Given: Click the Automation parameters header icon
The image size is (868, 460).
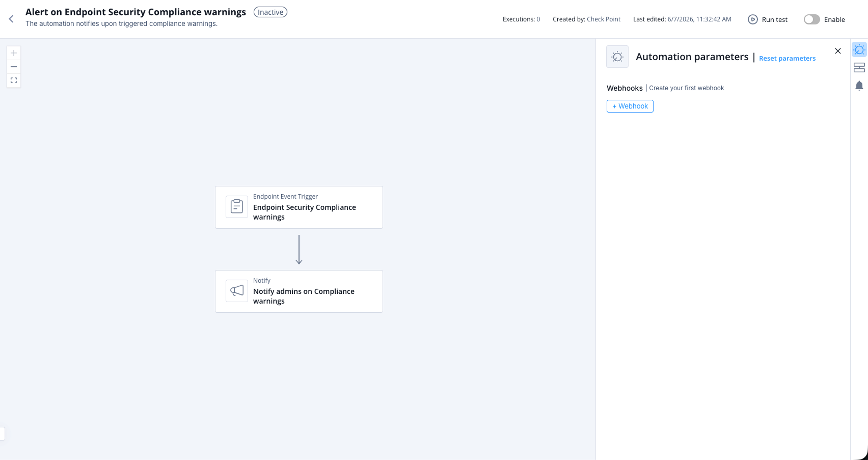Looking at the screenshot, I should (x=617, y=57).
